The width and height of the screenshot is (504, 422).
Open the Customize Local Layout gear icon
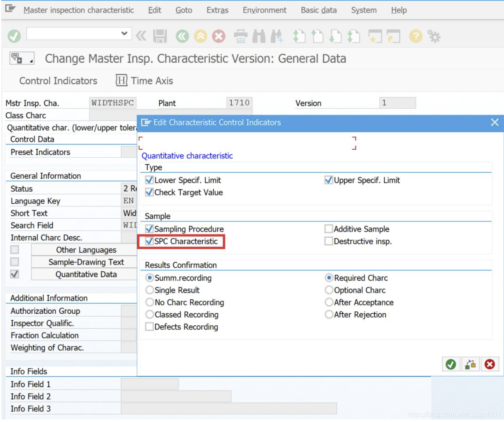[x=434, y=37]
